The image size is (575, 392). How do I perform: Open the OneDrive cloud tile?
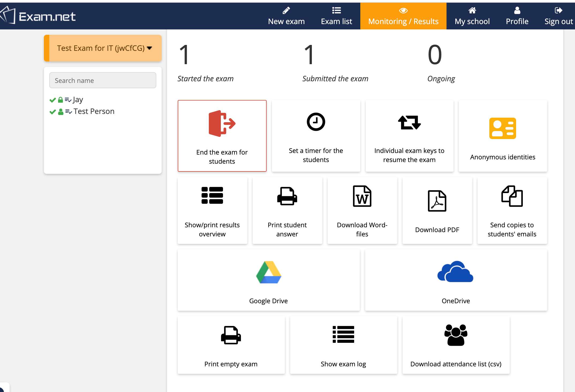coord(455,272)
